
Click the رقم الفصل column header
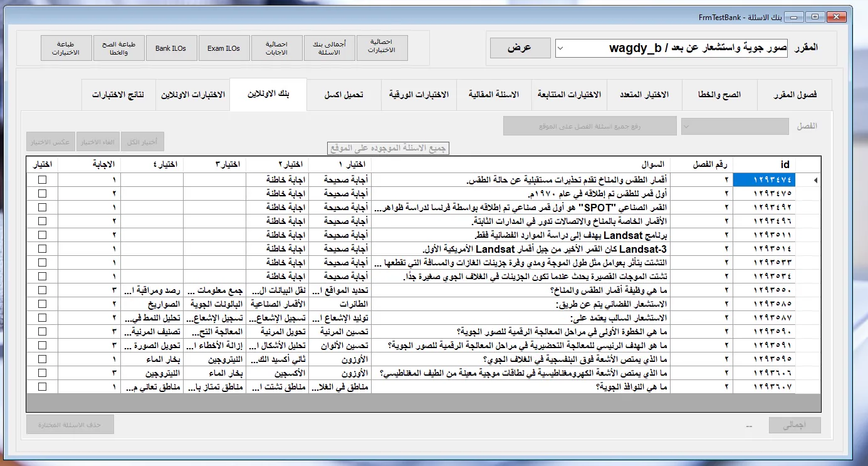coord(701,164)
